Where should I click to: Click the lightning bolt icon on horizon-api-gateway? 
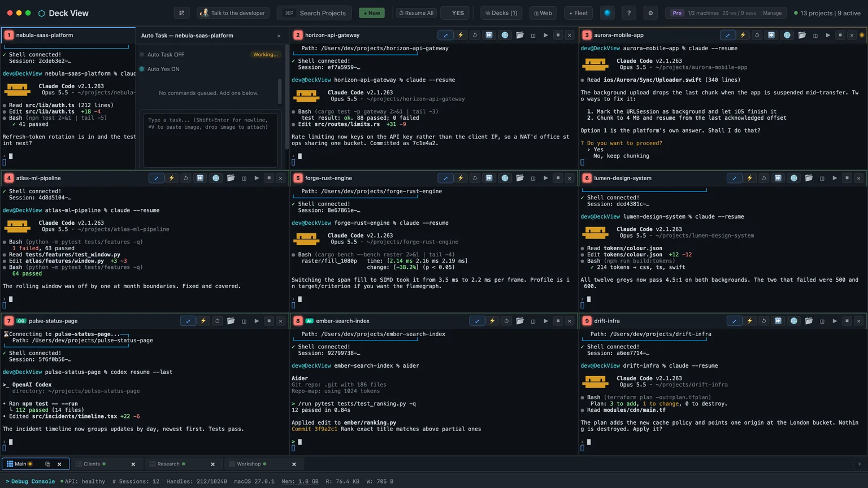click(461, 35)
